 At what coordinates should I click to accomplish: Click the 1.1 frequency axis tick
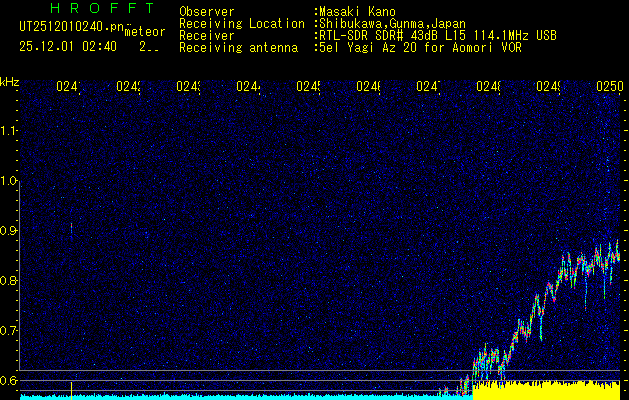point(10,131)
